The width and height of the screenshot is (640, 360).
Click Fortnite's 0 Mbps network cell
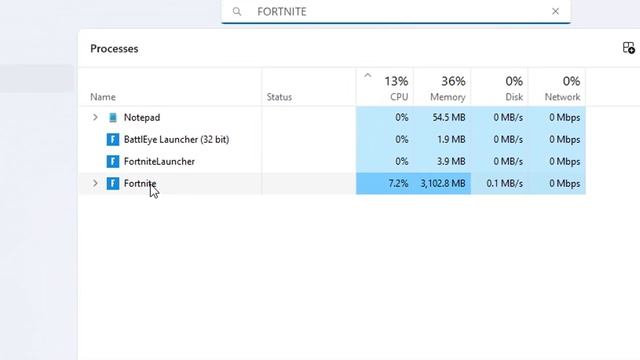[557, 184]
